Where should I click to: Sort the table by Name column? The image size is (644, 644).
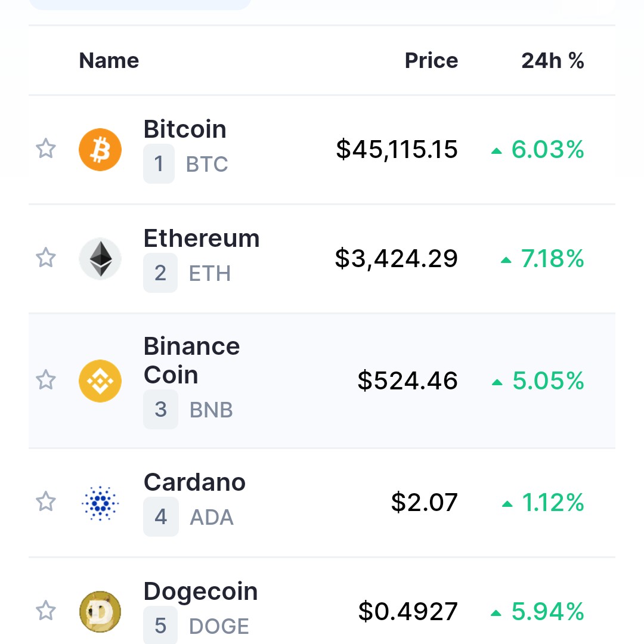pyautogui.click(x=109, y=61)
